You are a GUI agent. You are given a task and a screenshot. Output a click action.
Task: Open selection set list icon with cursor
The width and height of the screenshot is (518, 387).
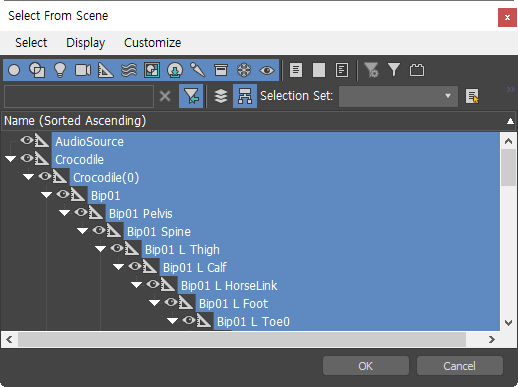pyautogui.click(x=472, y=96)
